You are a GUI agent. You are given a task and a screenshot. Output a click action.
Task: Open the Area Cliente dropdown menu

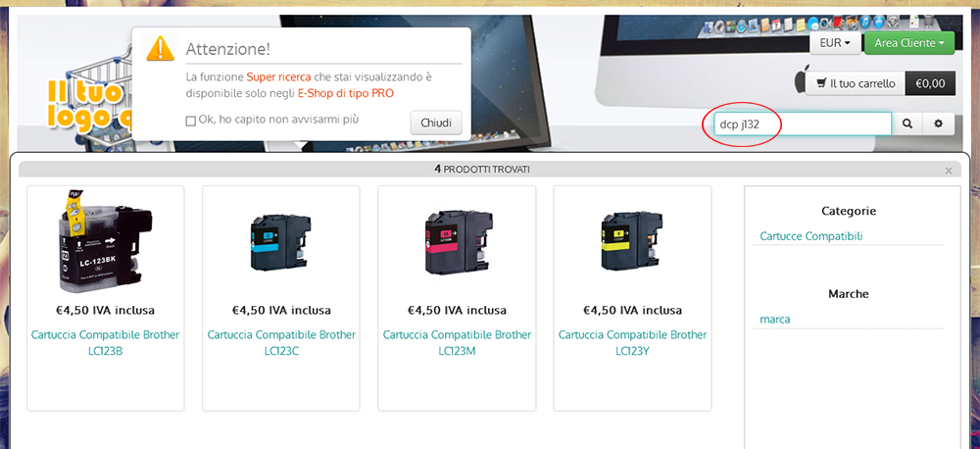(909, 43)
